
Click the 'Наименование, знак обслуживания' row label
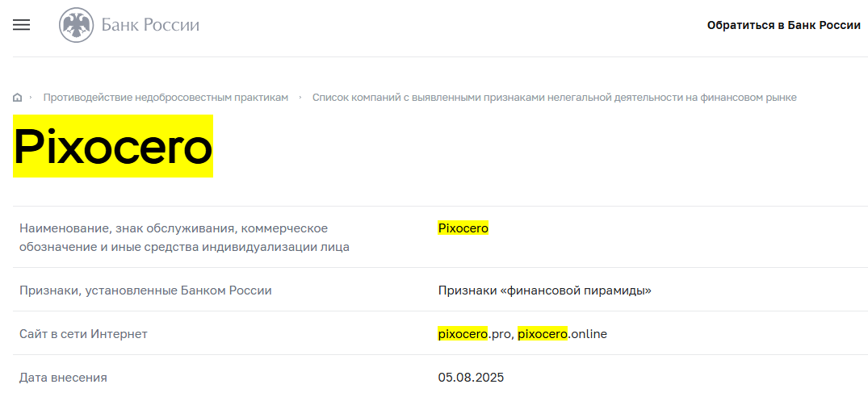click(184, 238)
